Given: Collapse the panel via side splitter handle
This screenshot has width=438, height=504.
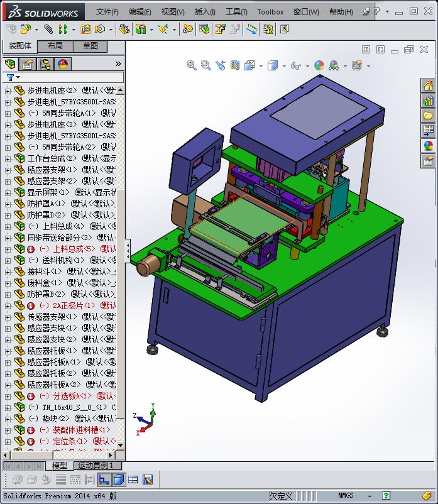Looking at the screenshot, I should pos(128,251).
